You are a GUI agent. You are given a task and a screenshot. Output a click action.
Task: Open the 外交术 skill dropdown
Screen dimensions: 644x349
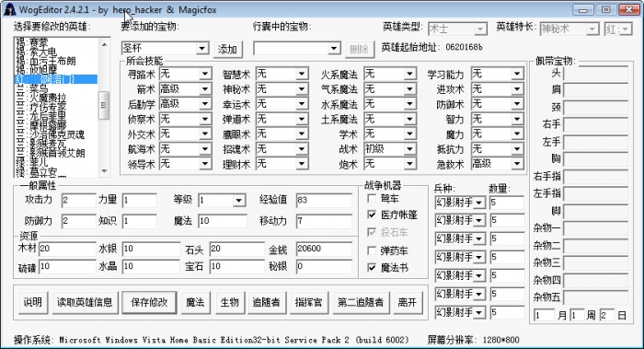(x=205, y=134)
